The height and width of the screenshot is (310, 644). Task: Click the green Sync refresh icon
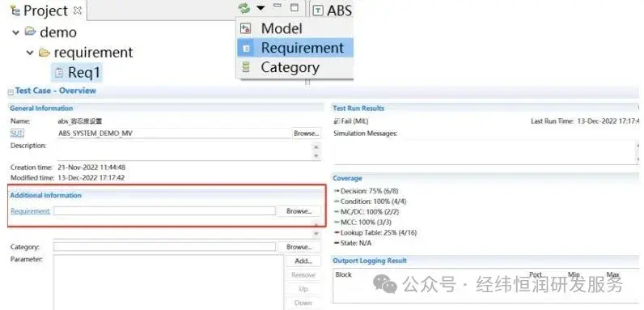click(244, 8)
